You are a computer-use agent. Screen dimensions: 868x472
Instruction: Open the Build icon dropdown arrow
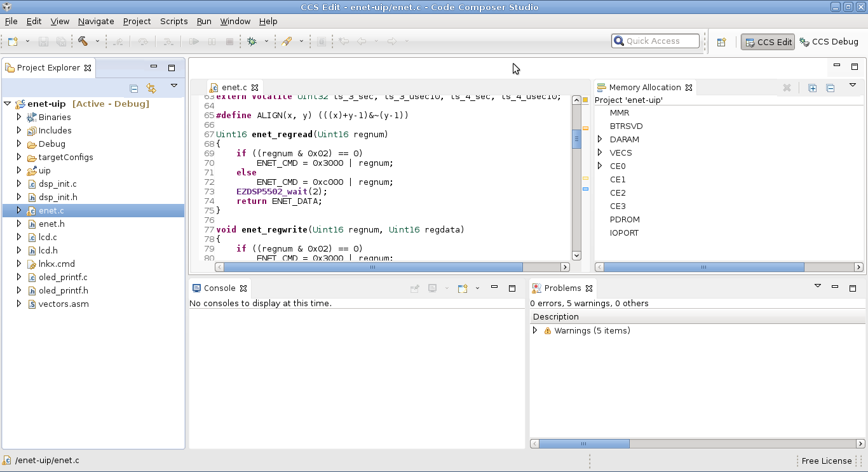(x=97, y=41)
